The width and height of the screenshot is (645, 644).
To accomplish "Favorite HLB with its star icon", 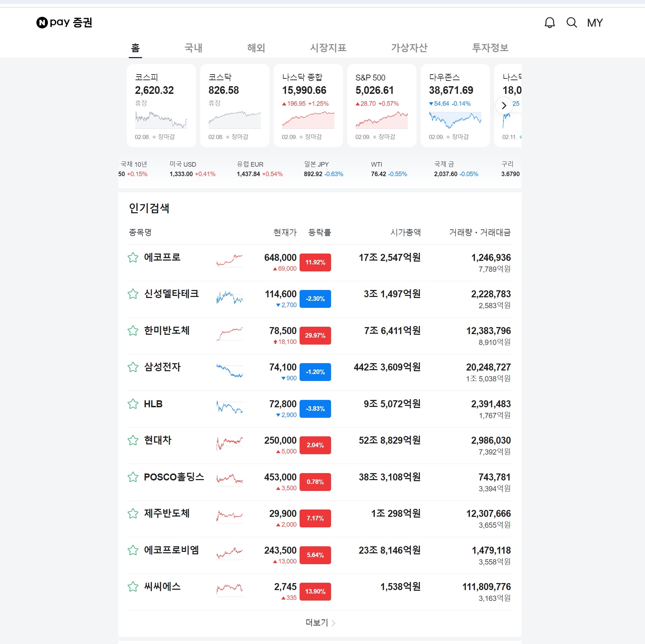I will pyautogui.click(x=133, y=404).
